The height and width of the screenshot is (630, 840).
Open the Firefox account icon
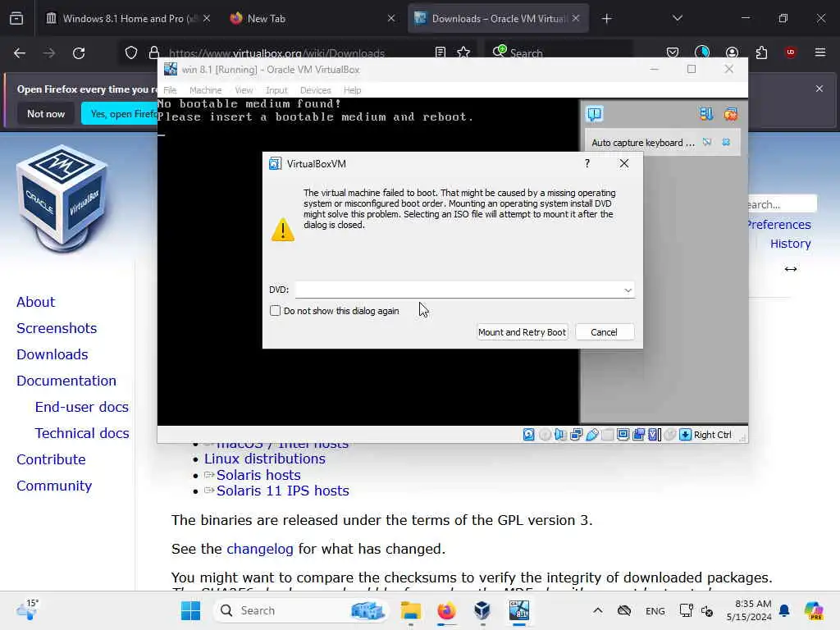(732, 52)
